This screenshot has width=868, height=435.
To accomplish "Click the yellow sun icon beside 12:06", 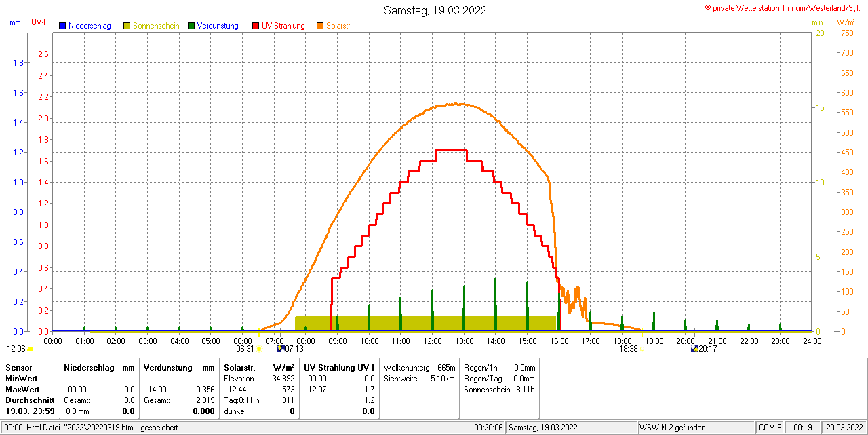I will [30, 349].
